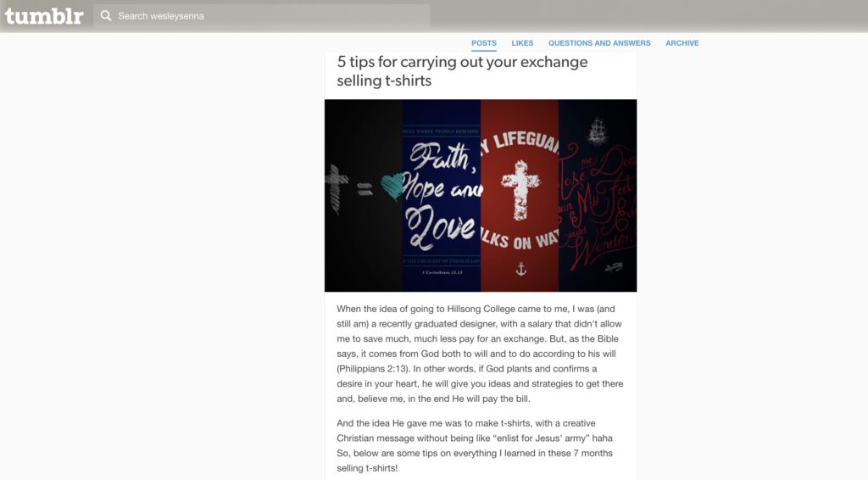
Task: Click the sailing ship illustration
Action: tap(597, 131)
